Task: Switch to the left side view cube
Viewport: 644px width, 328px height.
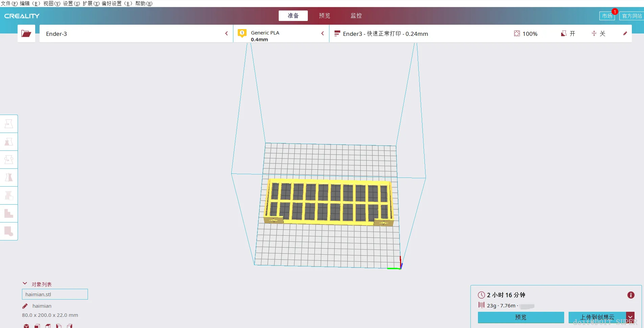Action: (x=59, y=326)
